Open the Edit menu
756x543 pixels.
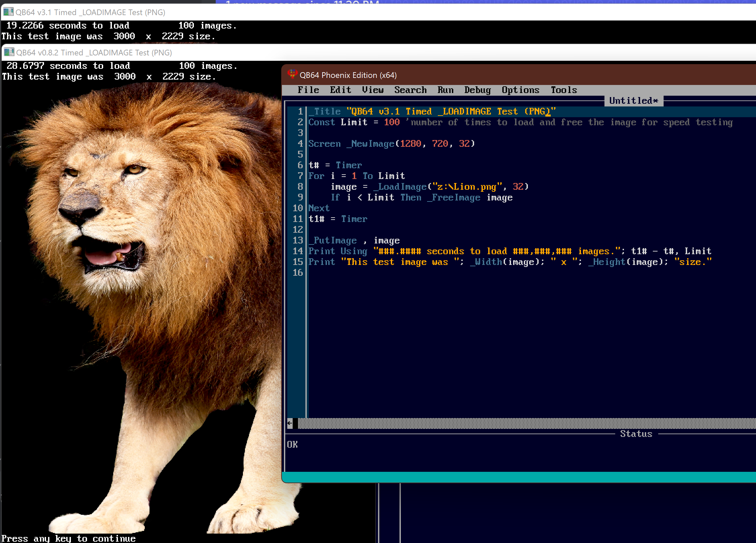[x=340, y=90]
